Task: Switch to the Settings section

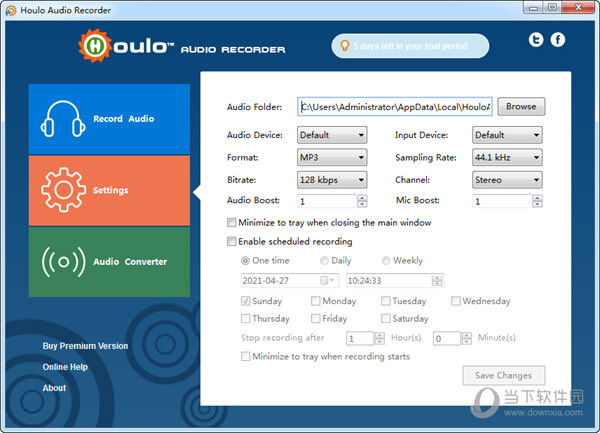Action: [x=109, y=190]
